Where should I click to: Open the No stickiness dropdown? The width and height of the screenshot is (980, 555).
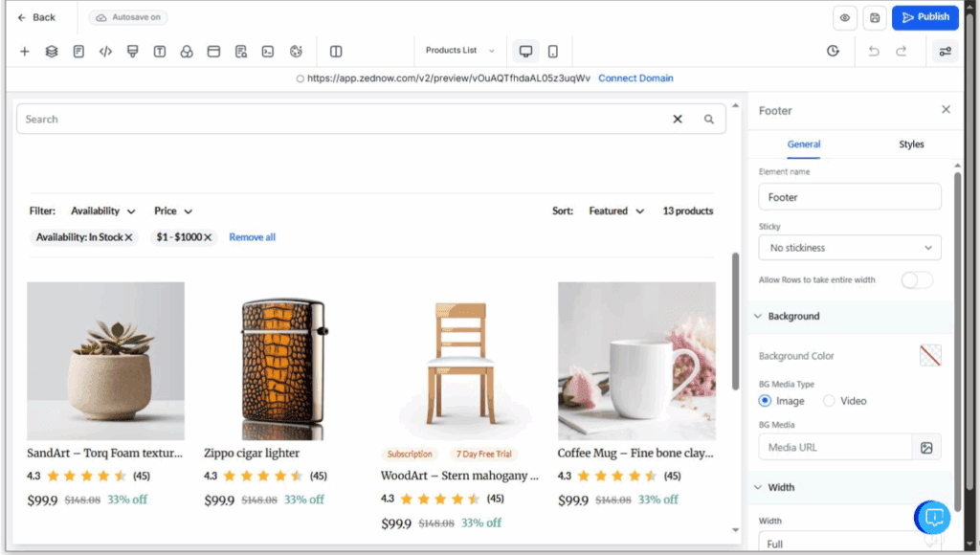coord(849,247)
